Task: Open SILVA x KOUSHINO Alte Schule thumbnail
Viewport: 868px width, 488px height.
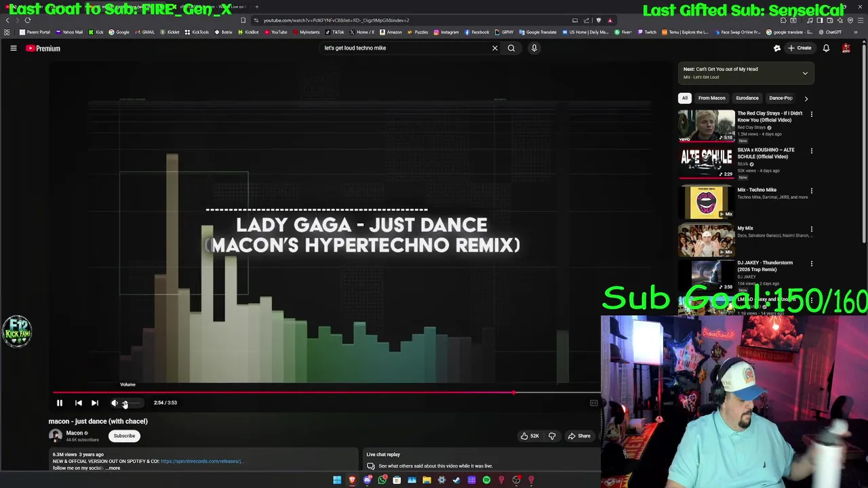Action: 706,163
